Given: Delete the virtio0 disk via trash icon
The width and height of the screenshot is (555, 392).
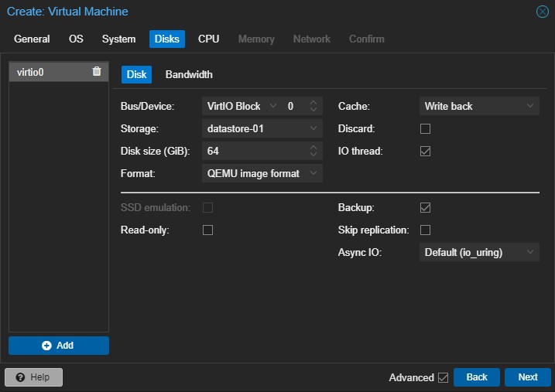Looking at the screenshot, I should pos(97,72).
